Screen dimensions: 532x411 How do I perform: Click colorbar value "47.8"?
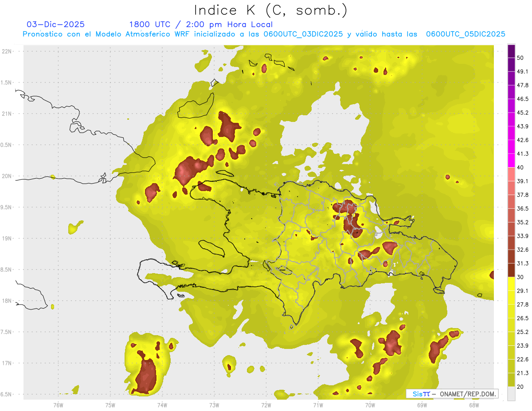point(523,85)
